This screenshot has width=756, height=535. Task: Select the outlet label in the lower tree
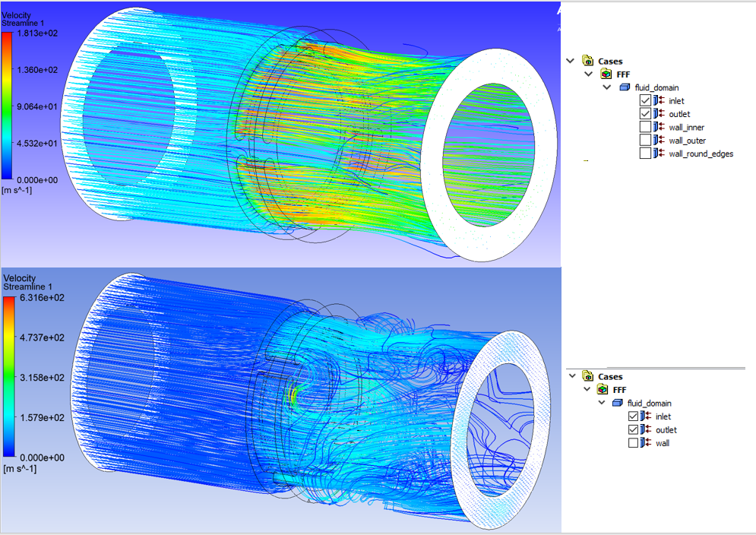click(x=666, y=430)
